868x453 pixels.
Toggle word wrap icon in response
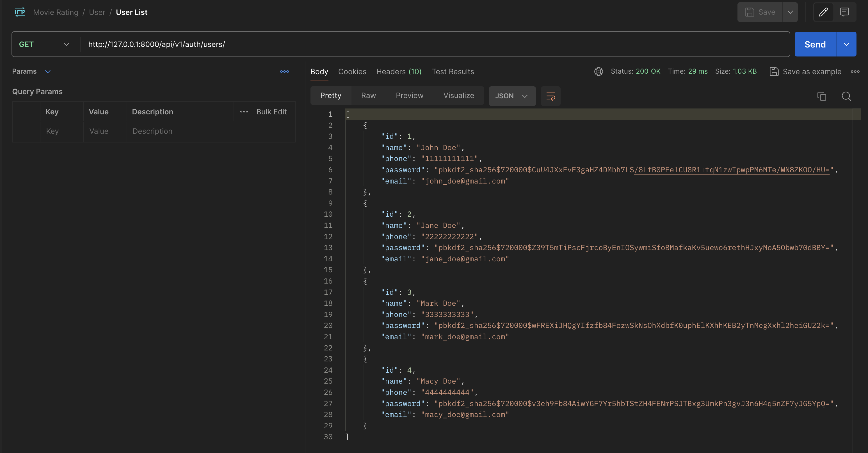click(551, 96)
